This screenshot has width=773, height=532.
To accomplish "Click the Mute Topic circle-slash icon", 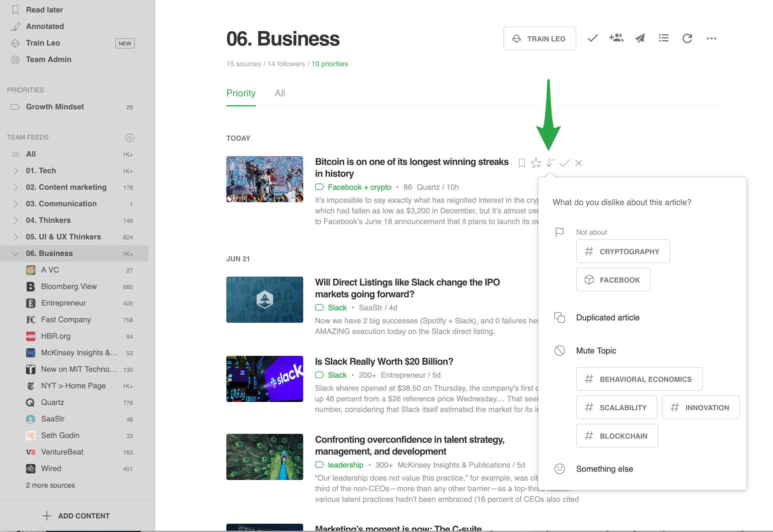I will pyautogui.click(x=559, y=351).
